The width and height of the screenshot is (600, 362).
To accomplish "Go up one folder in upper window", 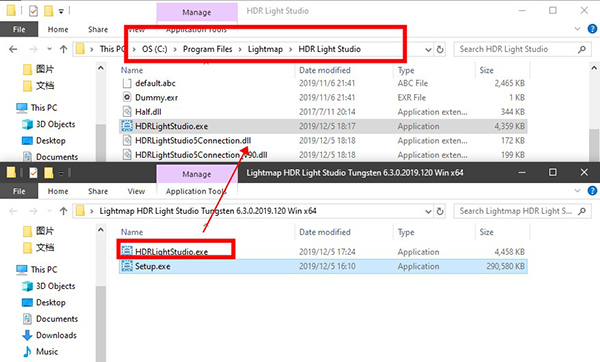I will click(64, 49).
